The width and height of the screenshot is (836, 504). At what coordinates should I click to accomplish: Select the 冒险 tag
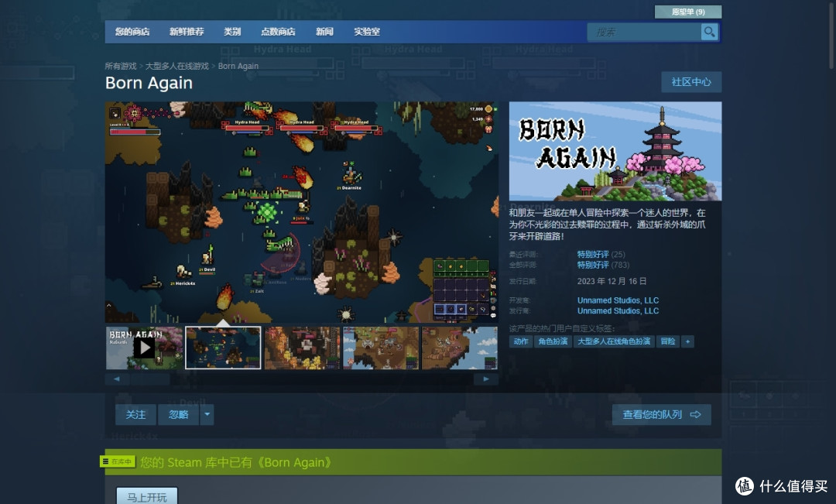tap(667, 341)
